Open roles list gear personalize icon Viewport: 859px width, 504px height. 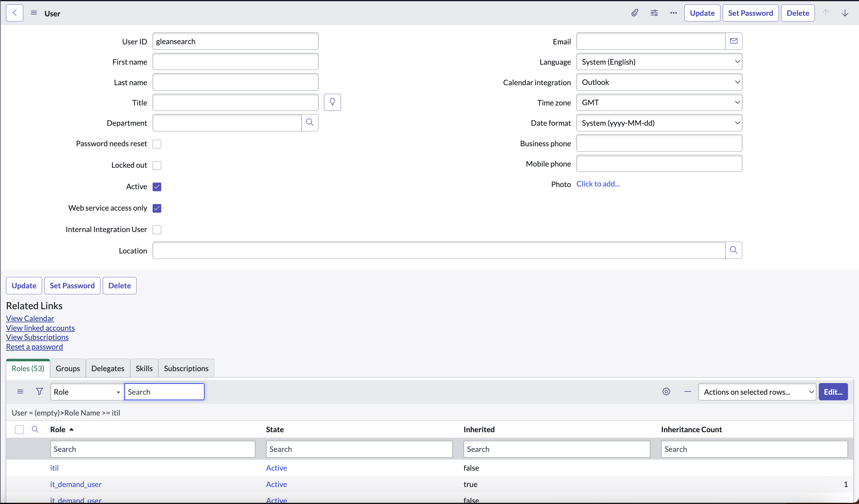tap(666, 391)
